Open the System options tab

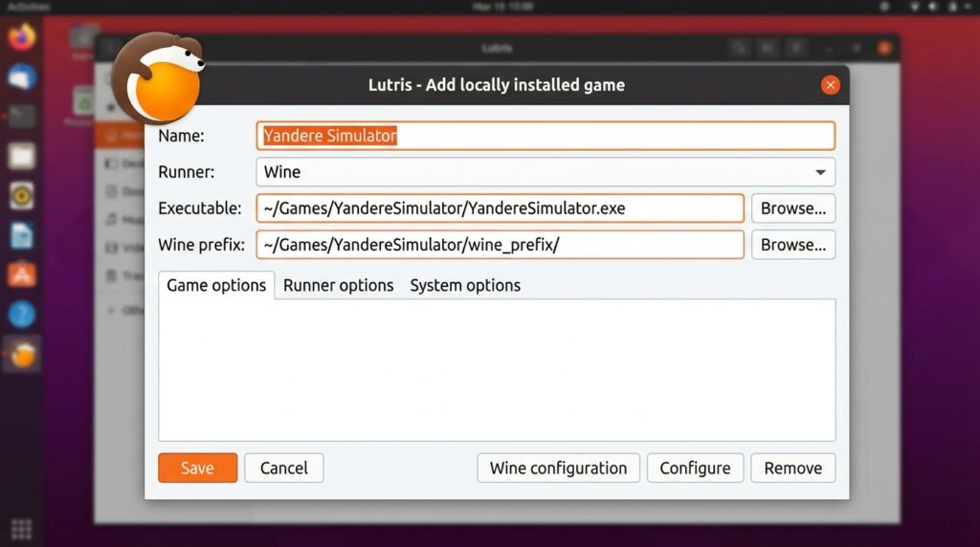point(465,285)
